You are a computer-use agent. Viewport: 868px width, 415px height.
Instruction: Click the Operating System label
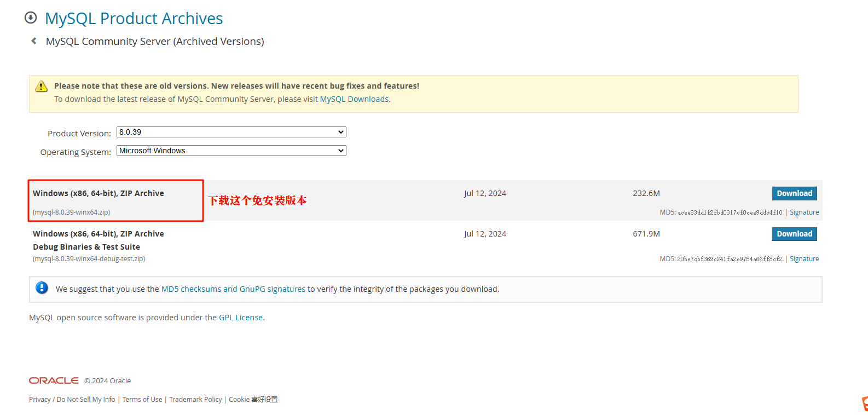point(76,152)
